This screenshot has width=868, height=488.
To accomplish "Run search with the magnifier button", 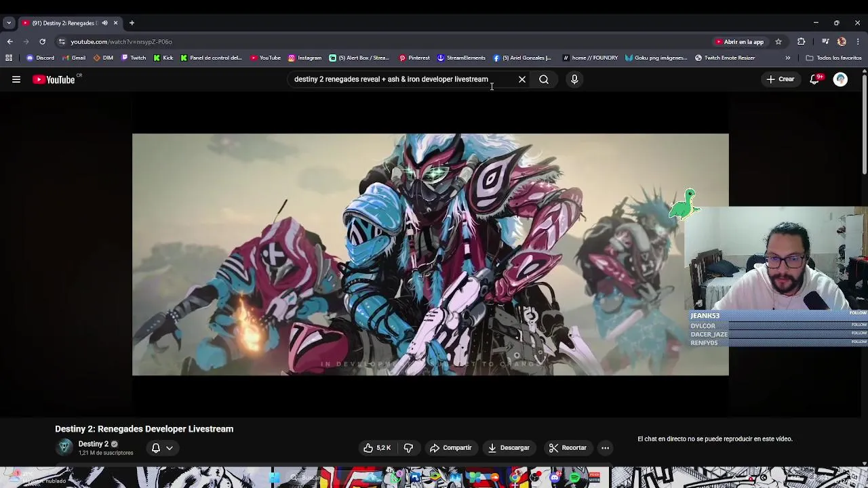I will click(x=544, y=79).
